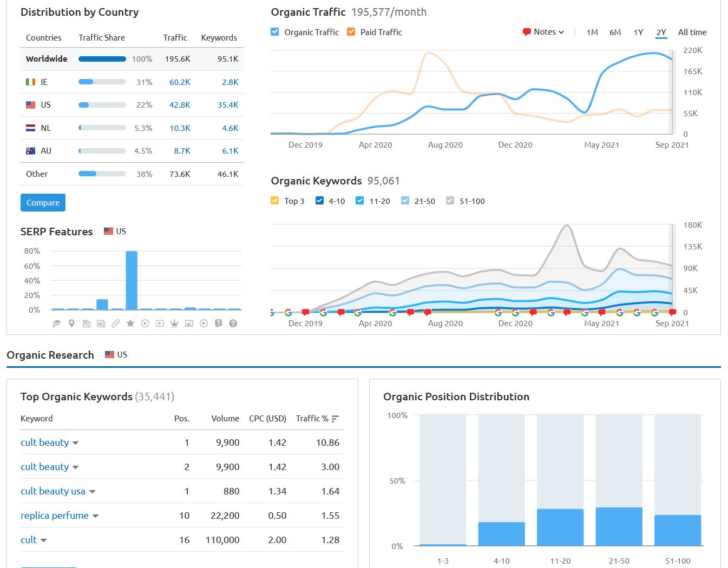Toggle the 51-100 positions checkbox
The height and width of the screenshot is (568, 728).
[450, 201]
